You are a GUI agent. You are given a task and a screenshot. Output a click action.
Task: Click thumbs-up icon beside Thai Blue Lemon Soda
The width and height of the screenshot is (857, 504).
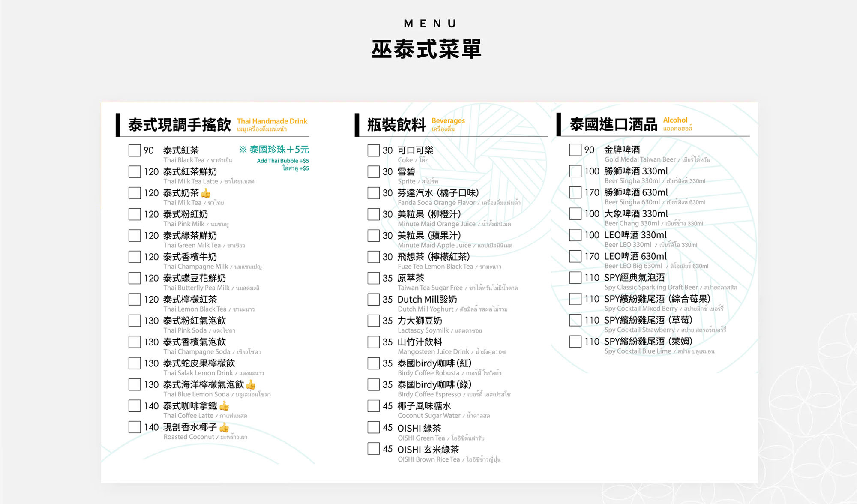(x=251, y=384)
